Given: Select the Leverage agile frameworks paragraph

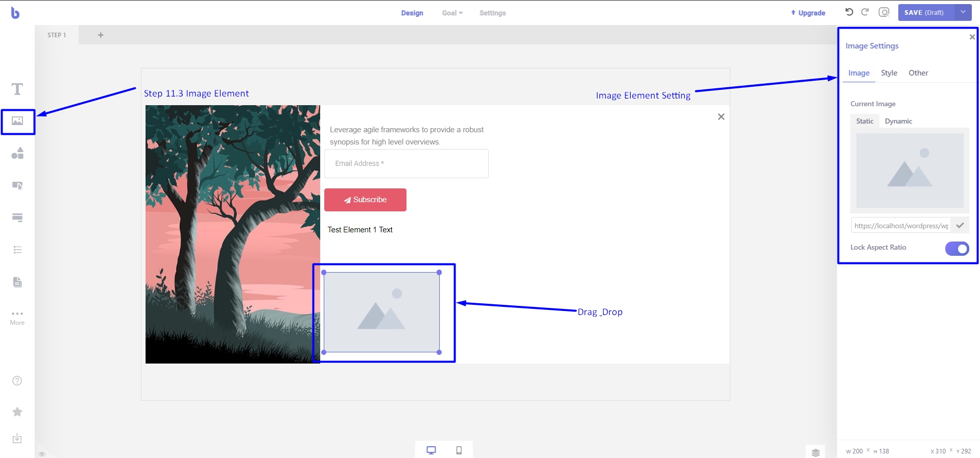Looking at the screenshot, I should [x=407, y=136].
